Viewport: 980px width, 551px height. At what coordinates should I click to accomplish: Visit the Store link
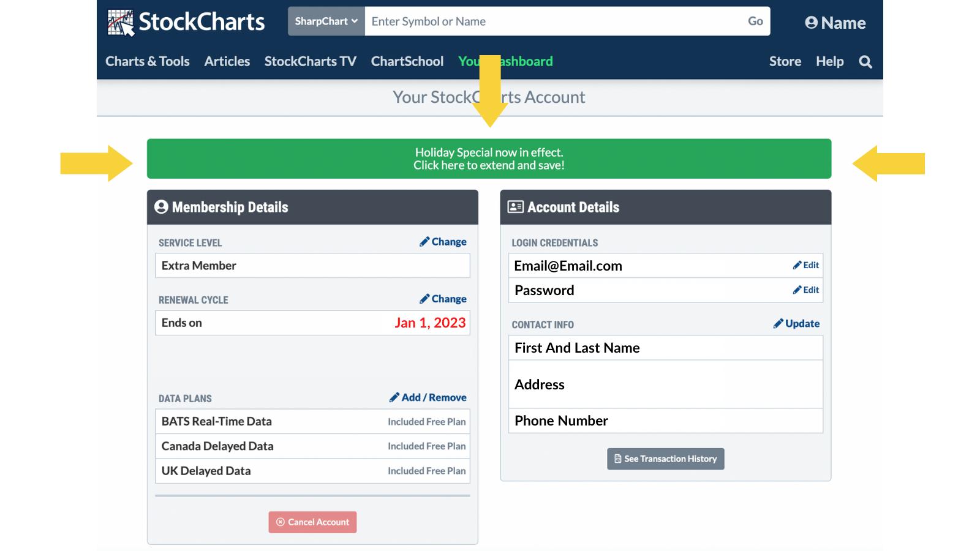coord(785,62)
